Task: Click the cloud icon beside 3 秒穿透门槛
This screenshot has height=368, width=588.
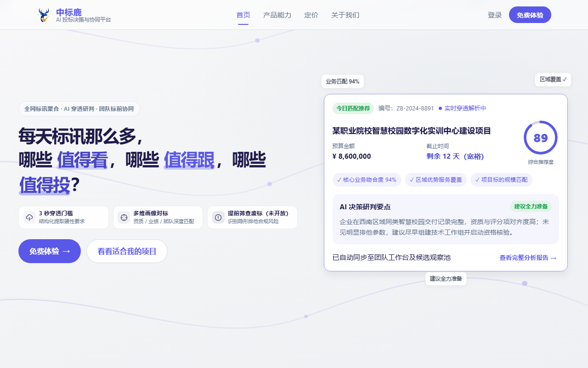Action: tap(30, 217)
